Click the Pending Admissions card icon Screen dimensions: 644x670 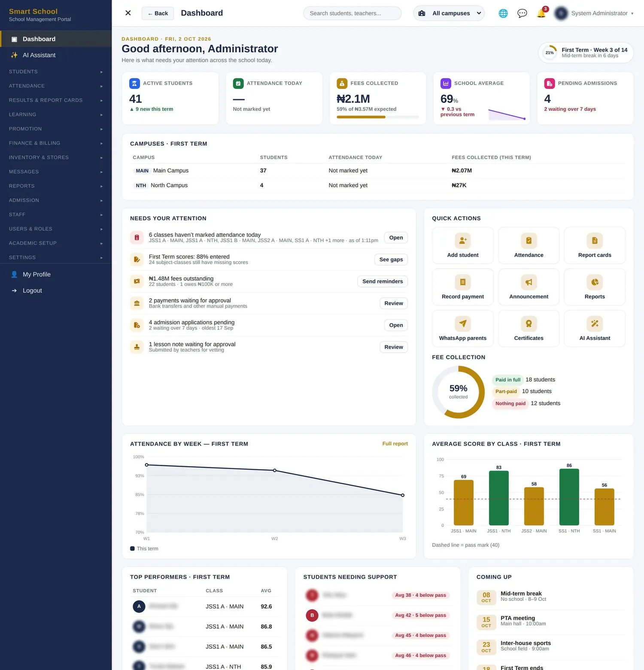(x=550, y=83)
